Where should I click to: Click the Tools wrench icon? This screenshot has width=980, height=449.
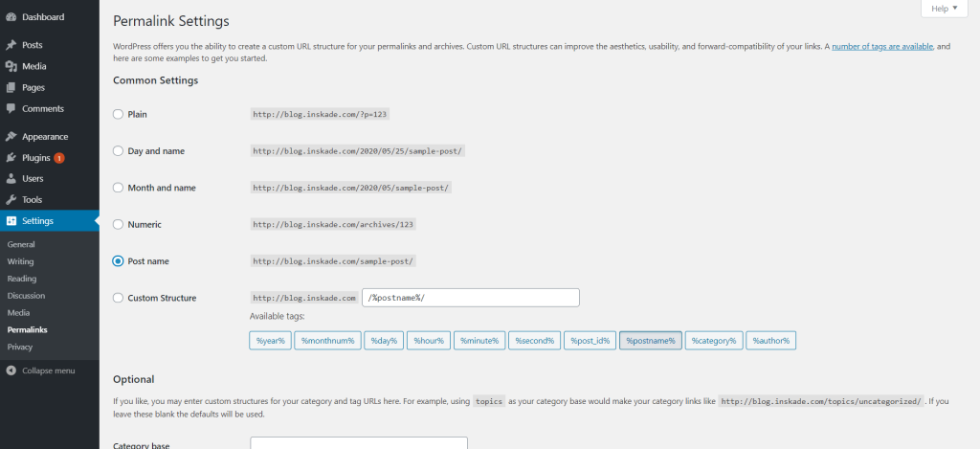pyautogui.click(x=11, y=199)
